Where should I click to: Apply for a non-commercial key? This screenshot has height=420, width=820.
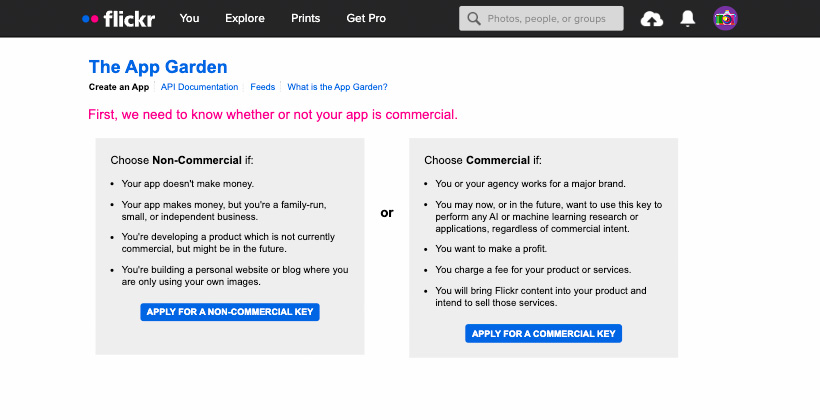(x=230, y=312)
